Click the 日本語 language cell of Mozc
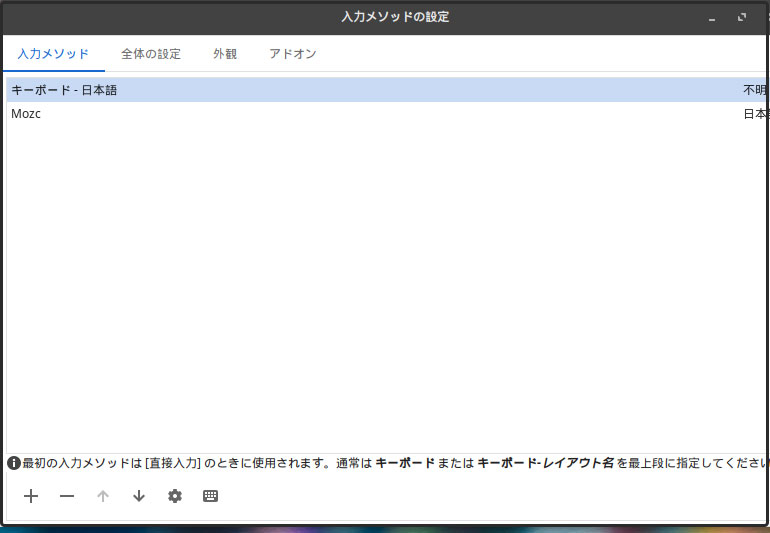Viewport: 770px width, 533px height. (x=755, y=114)
